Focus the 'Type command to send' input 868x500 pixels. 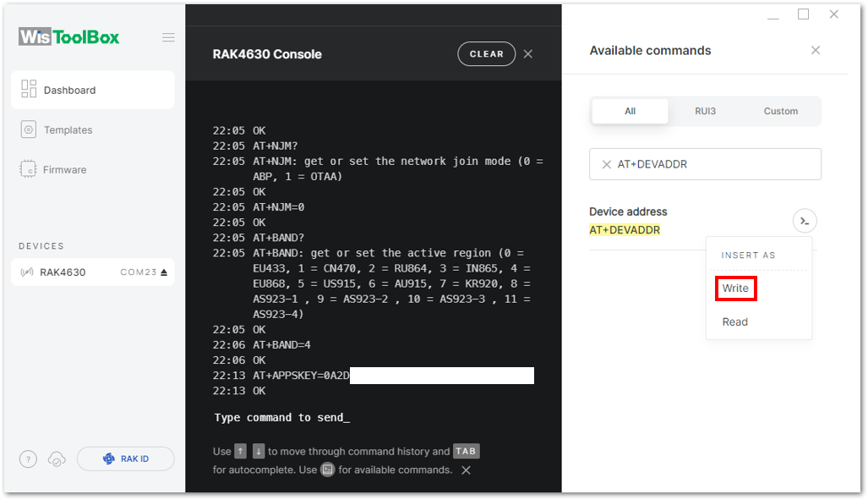click(281, 417)
